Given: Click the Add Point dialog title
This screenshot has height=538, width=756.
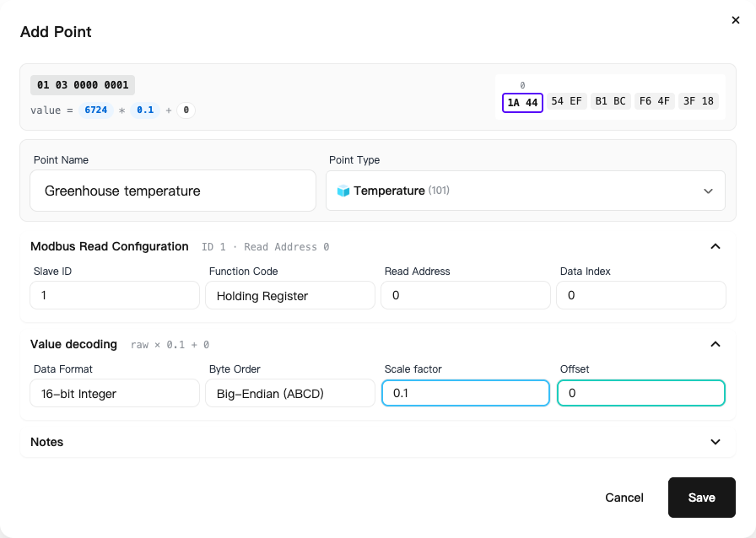Looking at the screenshot, I should (x=56, y=32).
